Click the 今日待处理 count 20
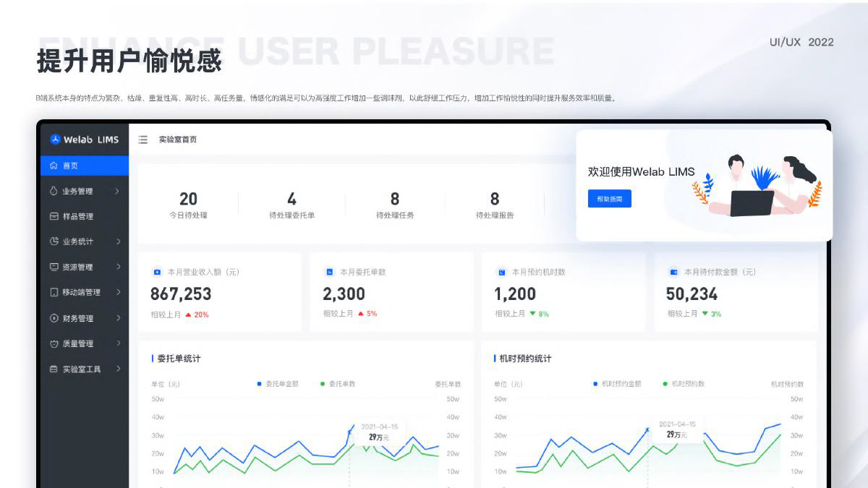 [x=188, y=199]
